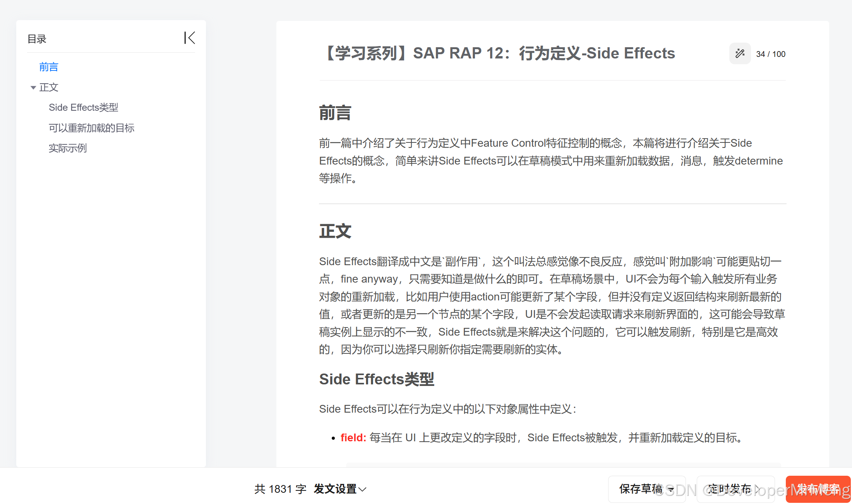Open the 保存草稿 dropdown arrow
The width and height of the screenshot is (852, 504).
point(671,489)
